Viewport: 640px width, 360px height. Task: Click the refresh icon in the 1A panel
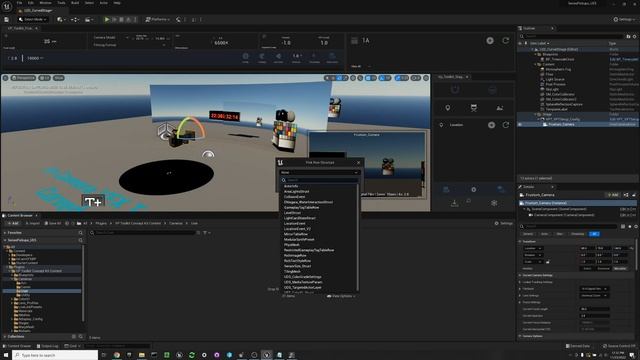[x=506, y=40]
